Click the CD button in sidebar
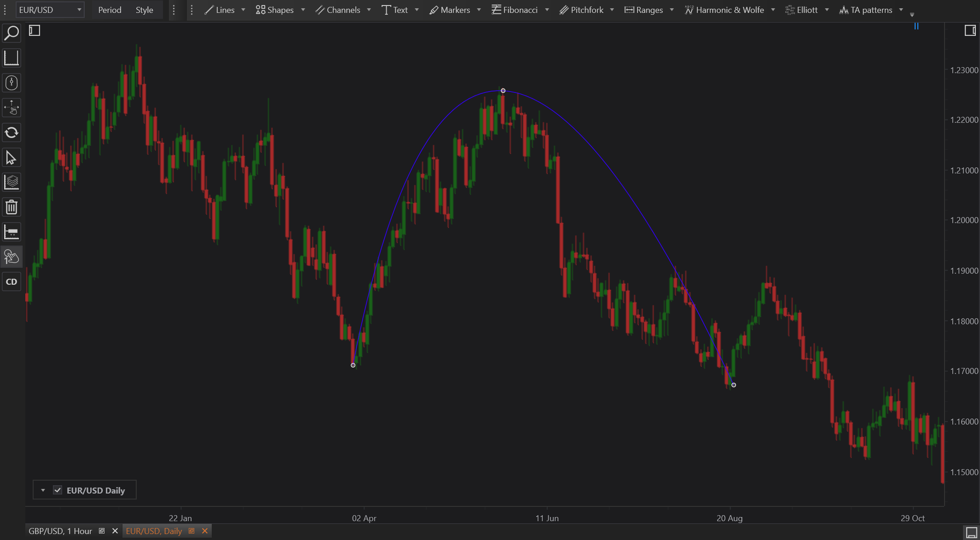Viewport: 980px width, 540px height. [x=12, y=282]
